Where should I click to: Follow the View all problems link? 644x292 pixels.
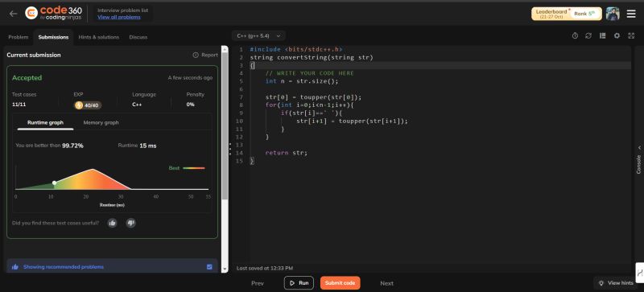118,17
